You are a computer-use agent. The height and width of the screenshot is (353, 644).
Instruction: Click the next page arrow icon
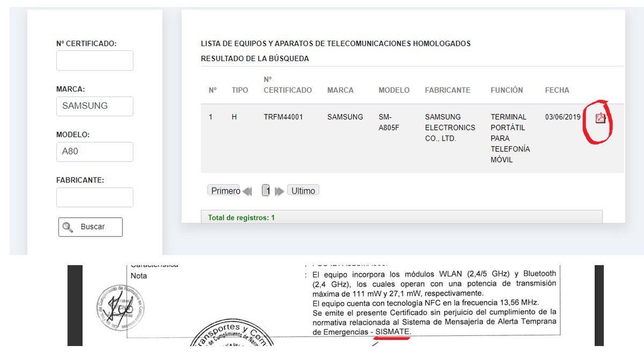coord(279,191)
